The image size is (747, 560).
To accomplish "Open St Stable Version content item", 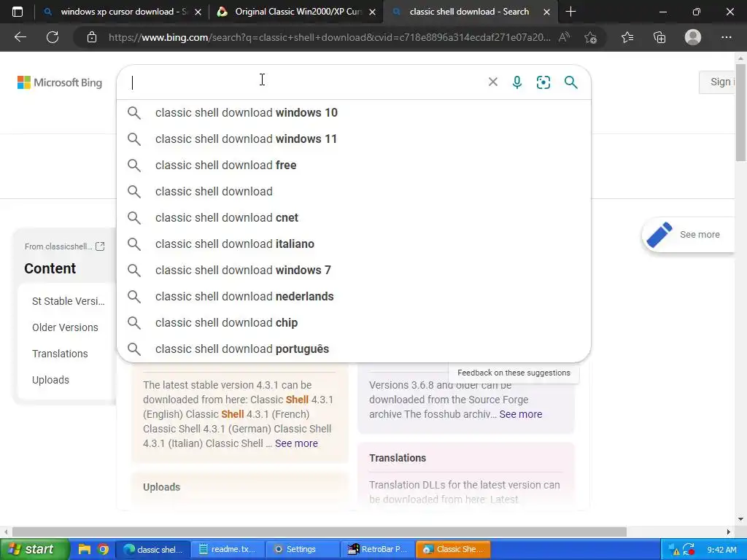I will pos(68,301).
